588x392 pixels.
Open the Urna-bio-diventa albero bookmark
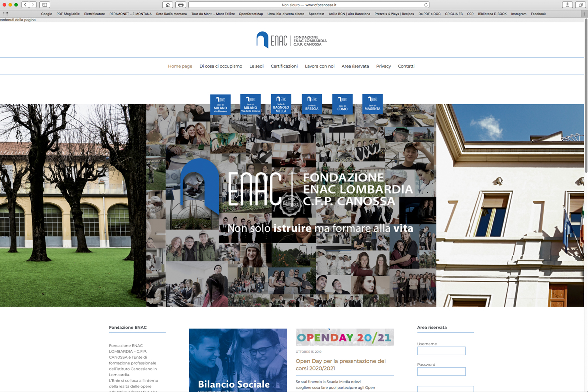coord(286,14)
